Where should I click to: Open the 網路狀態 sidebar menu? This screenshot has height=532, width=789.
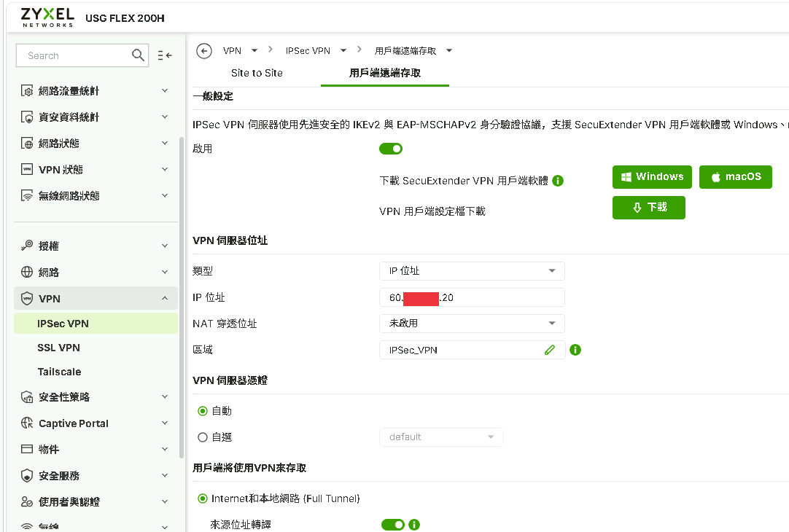coord(96,144)
